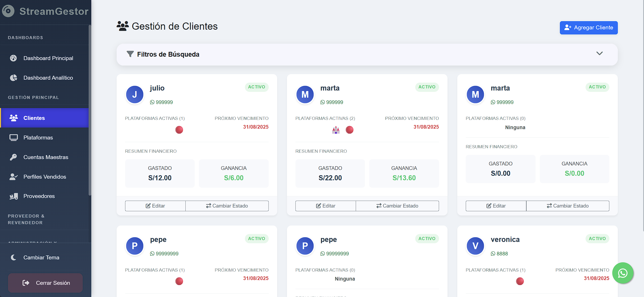Click the ACTIVO status badge on julio's card
Screen dimensions: 644x297
pyautogui.click(x=257, y=87)
